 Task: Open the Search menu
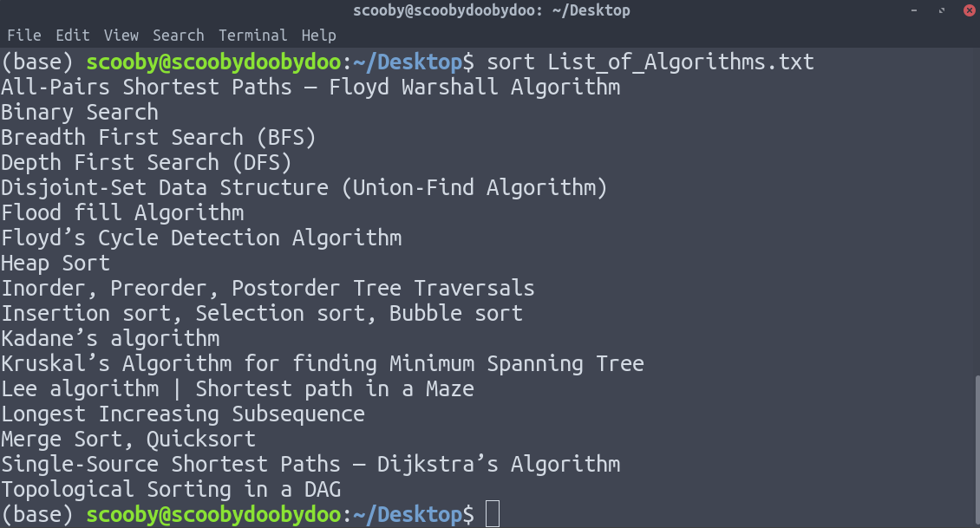coord(179,36)
